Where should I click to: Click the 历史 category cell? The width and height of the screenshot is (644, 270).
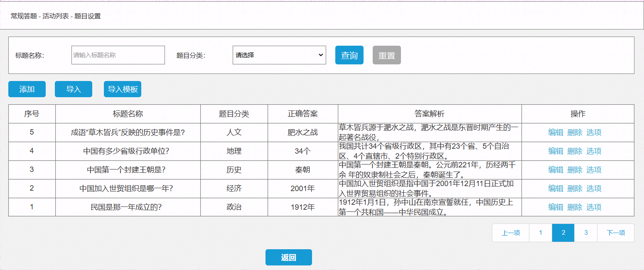pos(234,170)
